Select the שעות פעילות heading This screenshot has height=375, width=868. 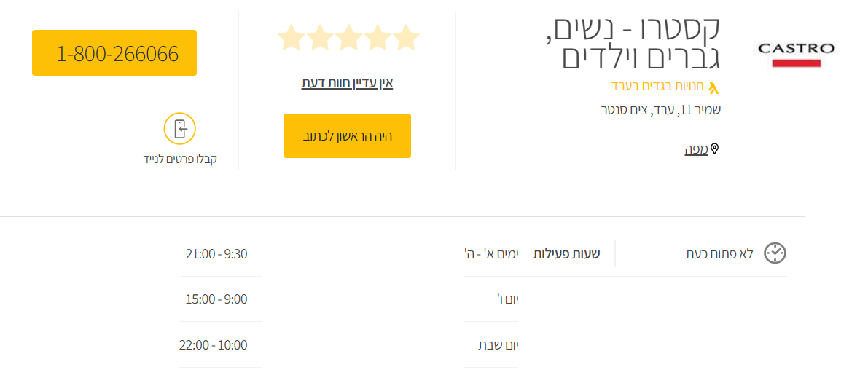pyautogui.click(x=566, y=254)
